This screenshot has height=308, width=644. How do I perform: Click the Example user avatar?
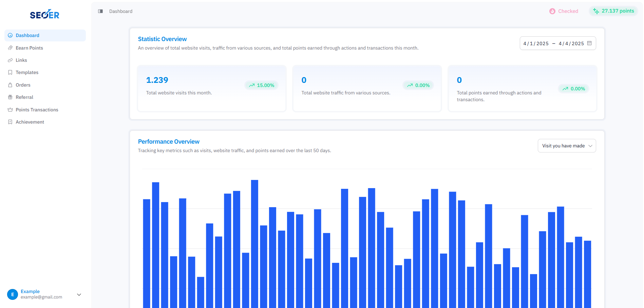click(x=13, y=294)
